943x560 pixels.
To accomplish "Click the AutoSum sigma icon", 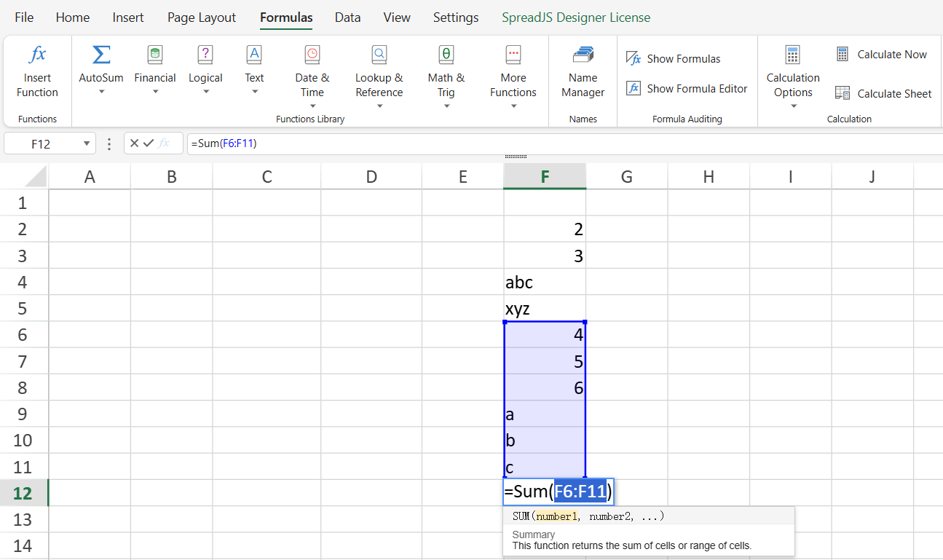I will coord(101,55).
